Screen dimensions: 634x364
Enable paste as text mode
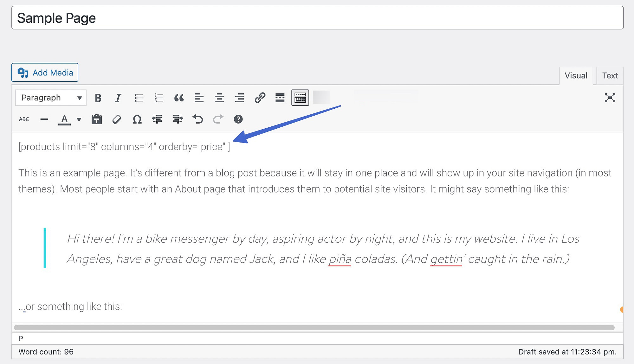(x=96, y=119)
